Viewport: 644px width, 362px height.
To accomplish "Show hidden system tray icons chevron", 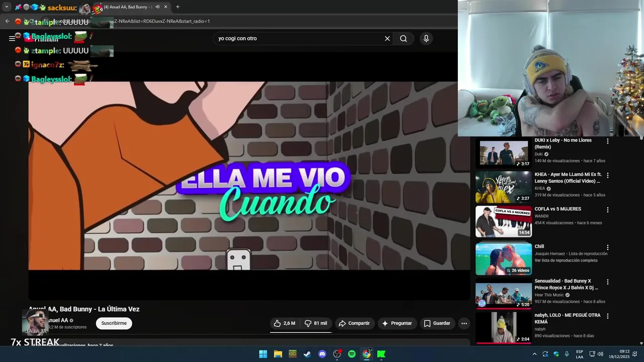I will pyautogui.click(x=534, y=354).
